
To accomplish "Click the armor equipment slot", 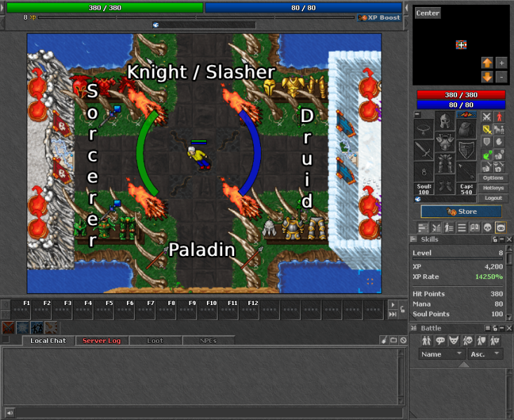I will pos(445,142).
